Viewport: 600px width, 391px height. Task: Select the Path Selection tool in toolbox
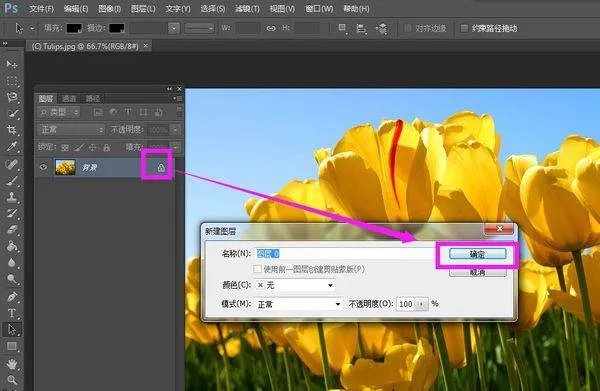tap(12, 330)
